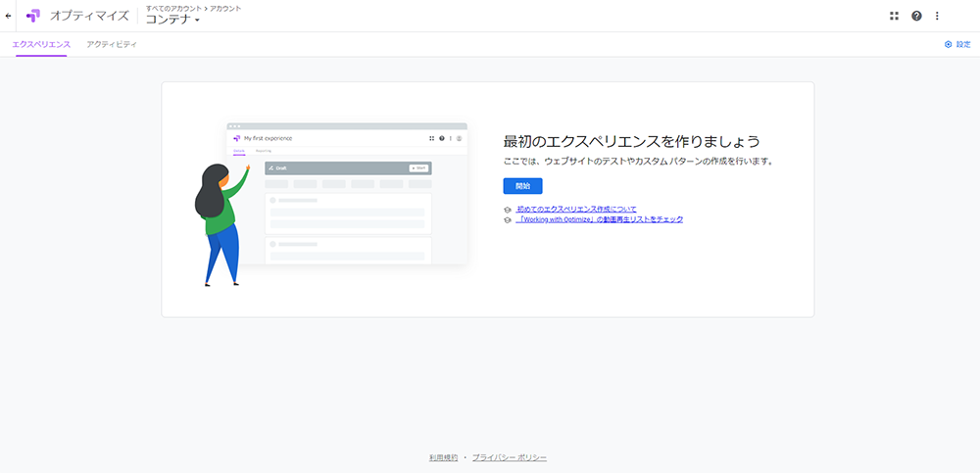Click the graduation cap icon beside 初めてのエクスペリエンス
This screenshot has height=473, width=980.
[508, 210]
